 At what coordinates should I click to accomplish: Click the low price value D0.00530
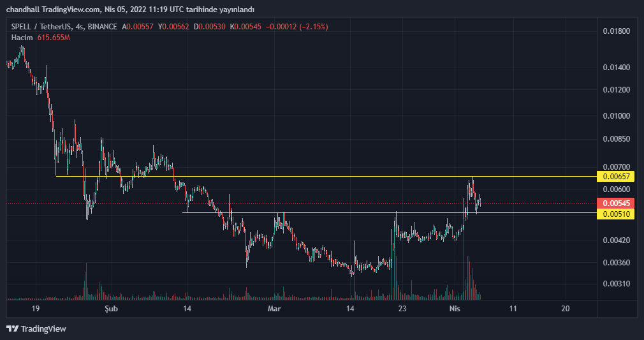[x=210, y=27]
